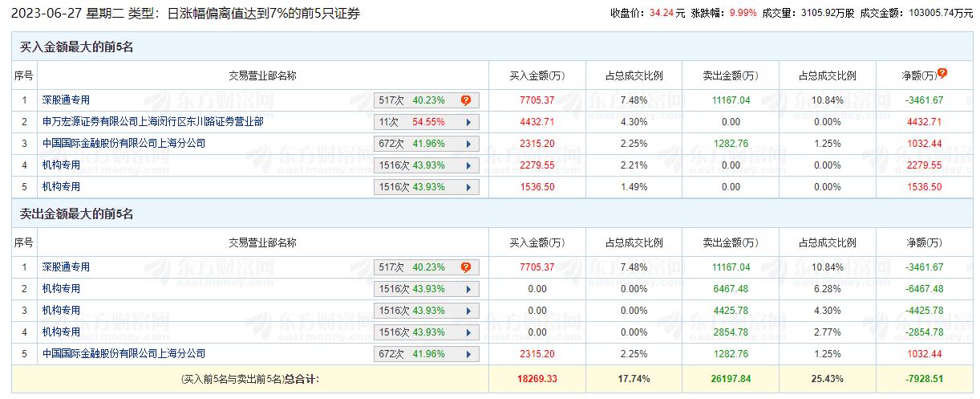
Task: Click (买入前5名与卖出前5名)总合计 label
Action: point(250,378)
